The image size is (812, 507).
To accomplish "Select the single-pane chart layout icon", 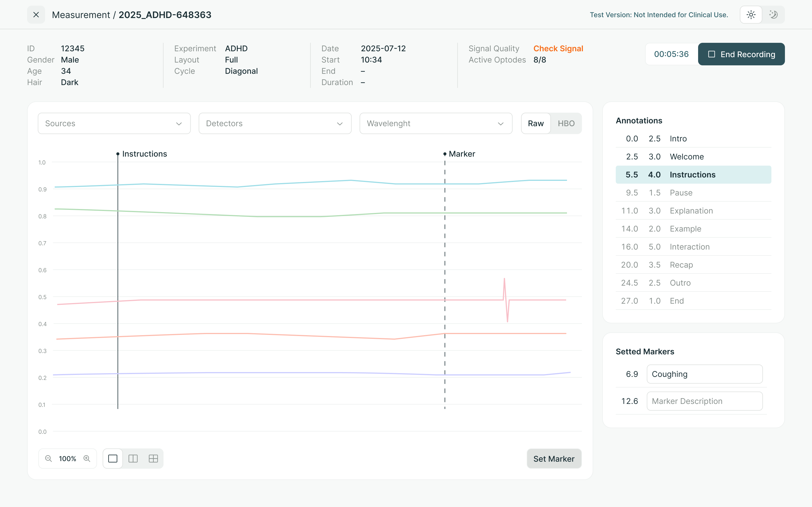I will (x=113, y=458).
